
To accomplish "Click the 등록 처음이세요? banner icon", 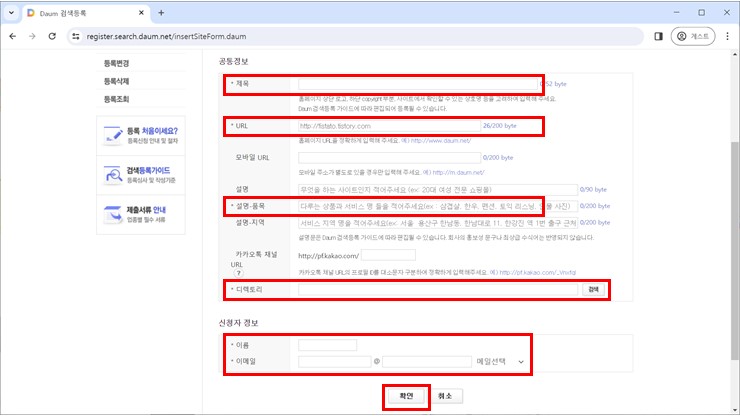I will (x=113, y=136).
